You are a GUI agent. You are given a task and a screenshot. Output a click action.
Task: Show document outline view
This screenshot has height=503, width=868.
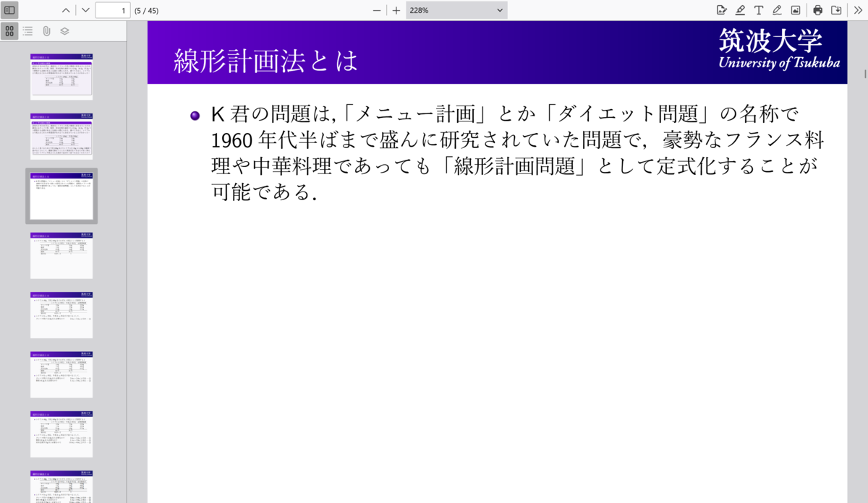(x=28, y=31)
